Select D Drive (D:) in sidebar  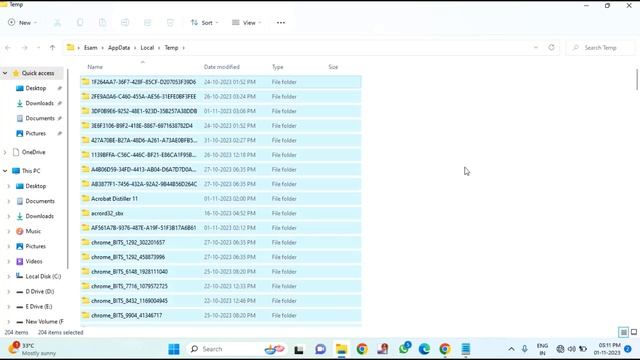click(x=40, y=292)
